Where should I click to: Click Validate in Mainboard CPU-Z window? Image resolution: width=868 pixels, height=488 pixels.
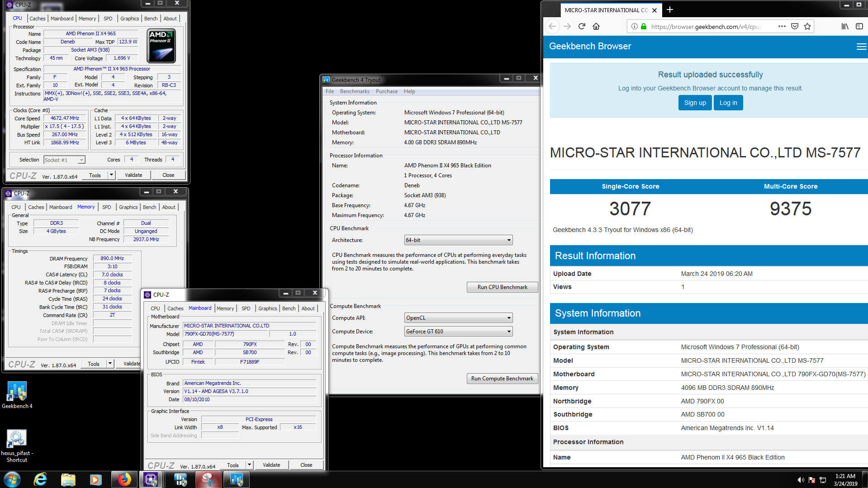pyautogui.click(x=271, y=465)
